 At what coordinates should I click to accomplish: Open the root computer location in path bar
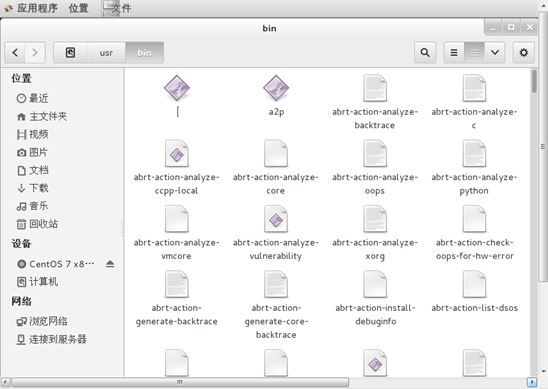coord(70,53)
